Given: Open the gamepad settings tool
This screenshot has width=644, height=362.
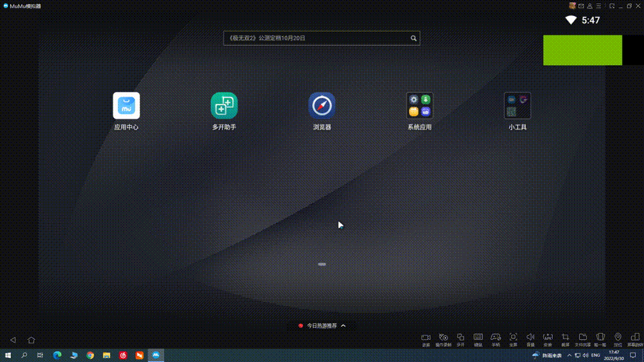Looking at the screenshot, I should [496, 339].
